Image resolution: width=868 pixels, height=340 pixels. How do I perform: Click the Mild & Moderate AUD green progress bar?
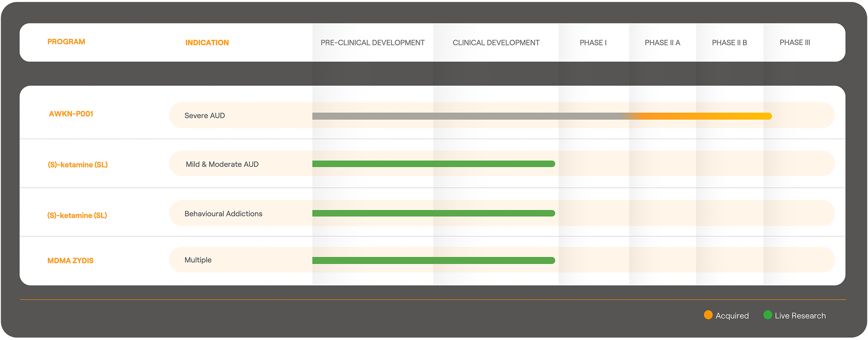(434, 164)
